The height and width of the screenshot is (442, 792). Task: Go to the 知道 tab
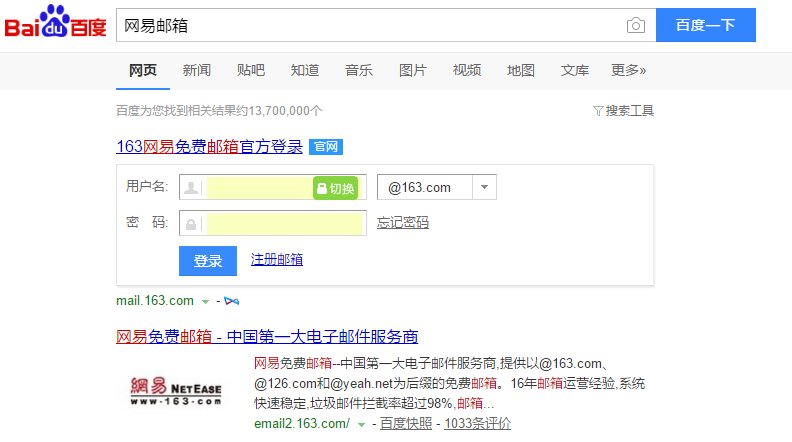tap(305, 70)
